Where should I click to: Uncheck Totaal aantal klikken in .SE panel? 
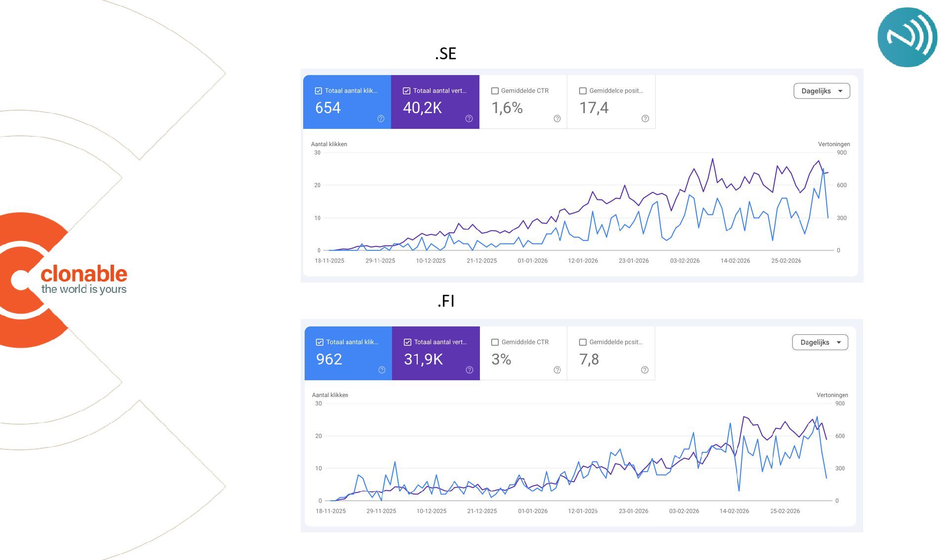[x=318, y=91]
